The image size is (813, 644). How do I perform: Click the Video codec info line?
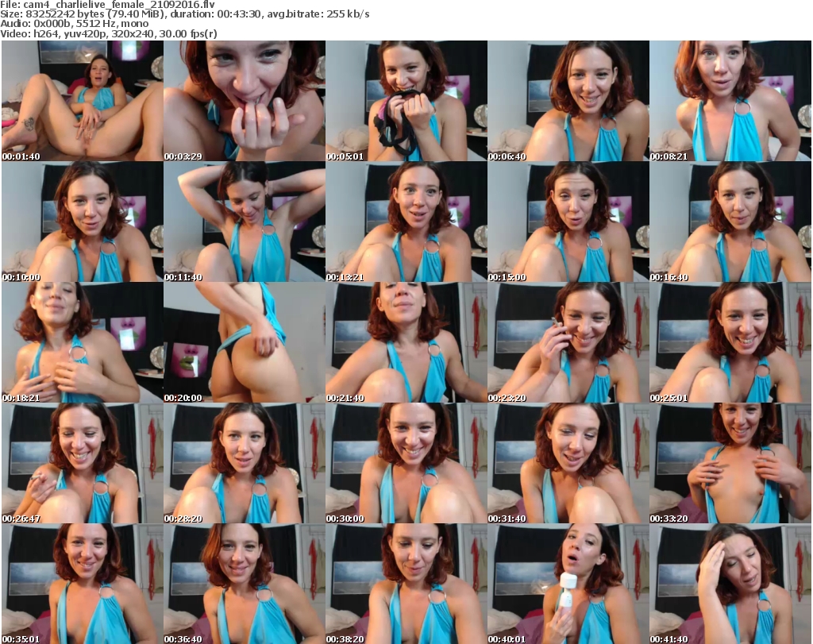tap(109, 34)
